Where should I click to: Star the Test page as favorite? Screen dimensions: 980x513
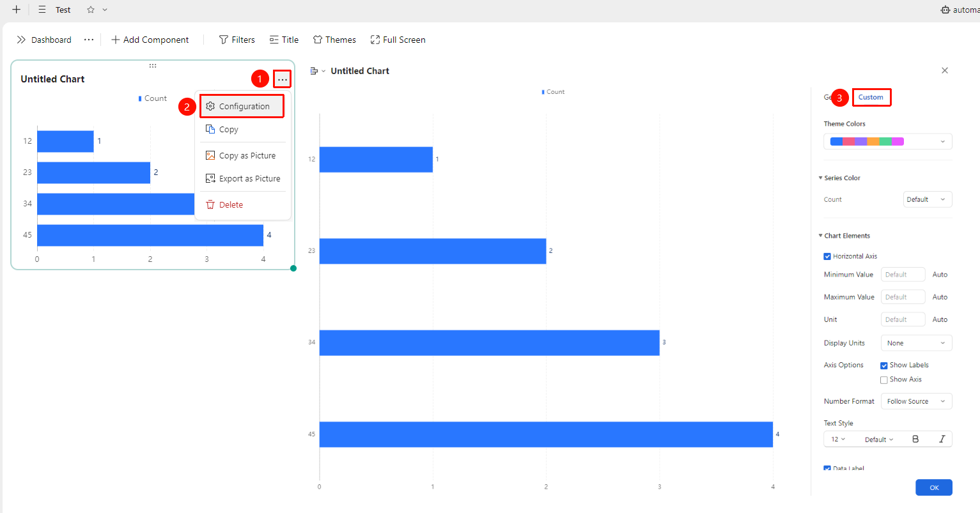[91, 10]
